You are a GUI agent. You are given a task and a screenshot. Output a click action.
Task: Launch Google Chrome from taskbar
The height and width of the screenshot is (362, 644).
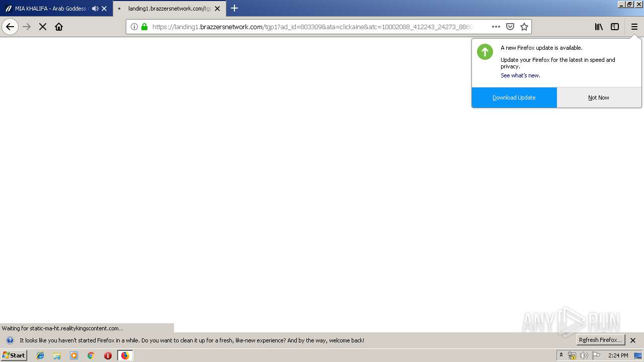point(91,355)
